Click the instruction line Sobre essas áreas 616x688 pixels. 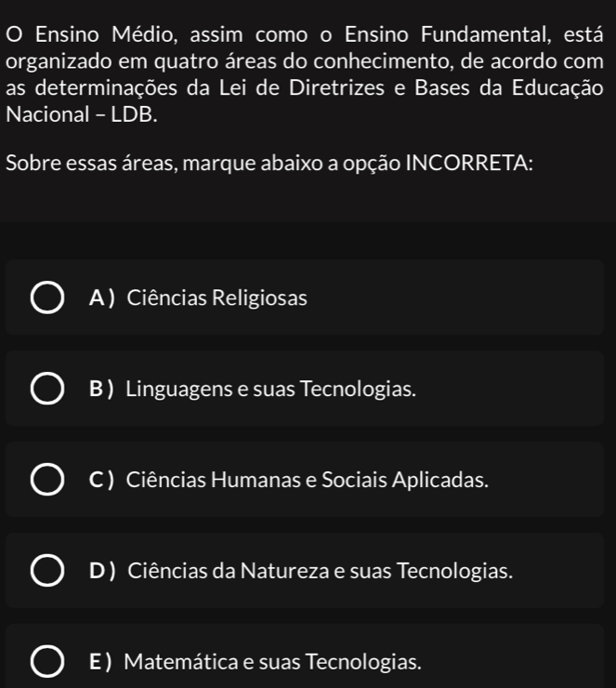(269, 164)
